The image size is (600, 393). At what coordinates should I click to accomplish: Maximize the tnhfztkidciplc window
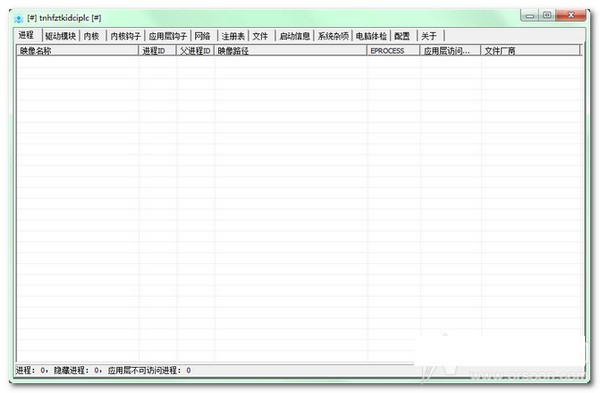point(547,15)
